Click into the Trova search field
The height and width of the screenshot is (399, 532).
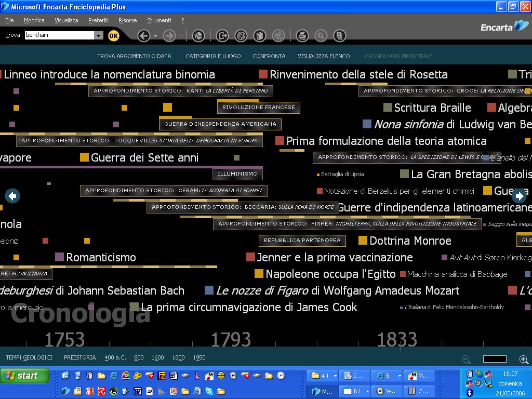tap(59, 35)
